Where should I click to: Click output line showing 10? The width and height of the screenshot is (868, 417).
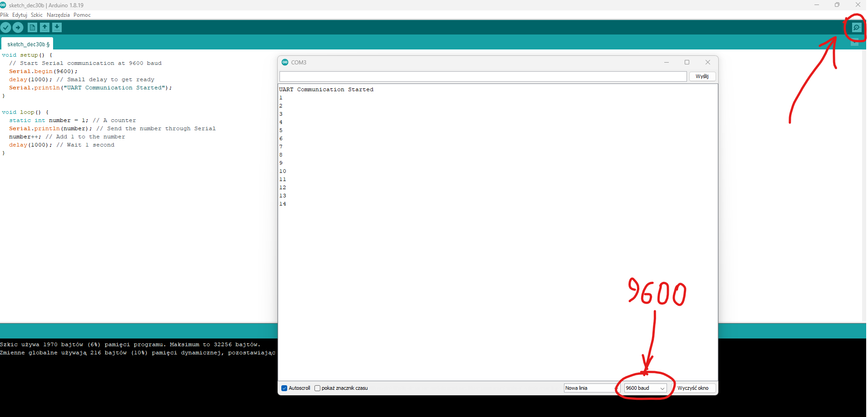click(283, 171)
